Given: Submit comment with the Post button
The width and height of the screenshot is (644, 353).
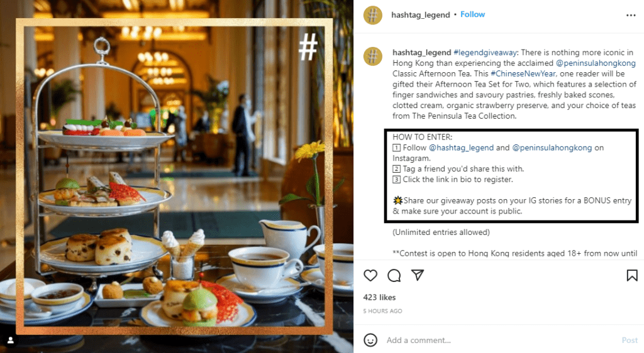Looking at the screenshot, I should (x=629, y=340).
